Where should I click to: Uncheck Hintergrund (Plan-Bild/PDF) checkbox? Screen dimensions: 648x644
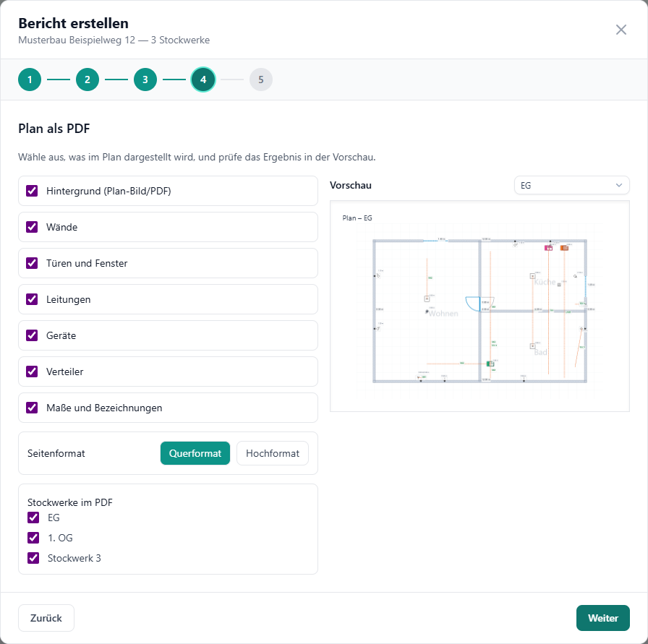coord(32,191)
